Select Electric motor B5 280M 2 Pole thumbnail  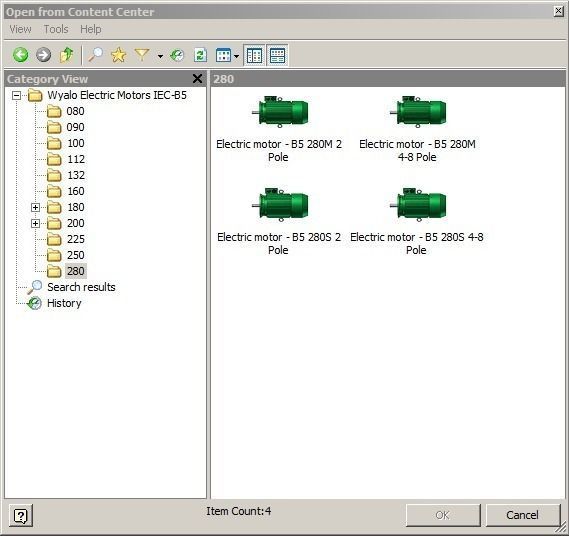coord(281,111)
